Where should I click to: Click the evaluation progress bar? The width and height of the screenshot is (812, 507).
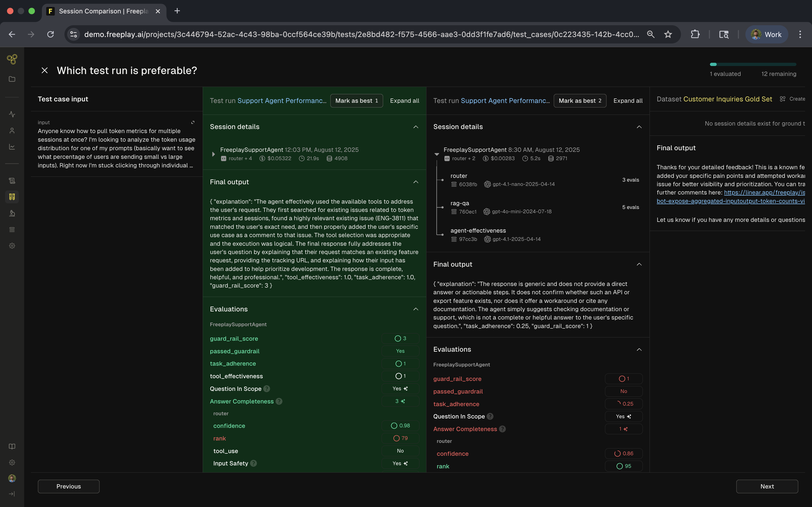tap(753, 64)
